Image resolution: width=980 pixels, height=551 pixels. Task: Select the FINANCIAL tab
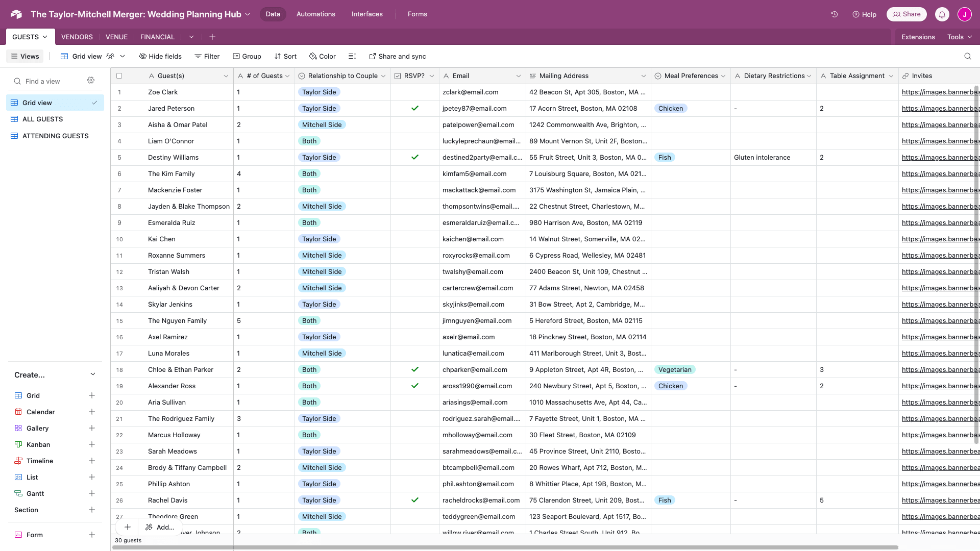point(158,36)
